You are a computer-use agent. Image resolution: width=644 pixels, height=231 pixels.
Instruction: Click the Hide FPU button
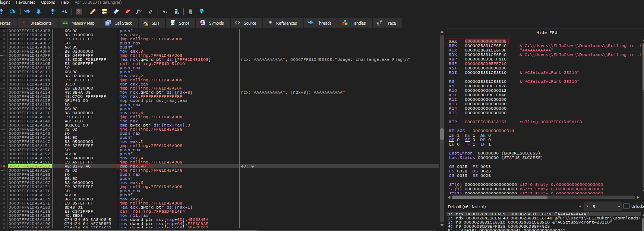546,33
